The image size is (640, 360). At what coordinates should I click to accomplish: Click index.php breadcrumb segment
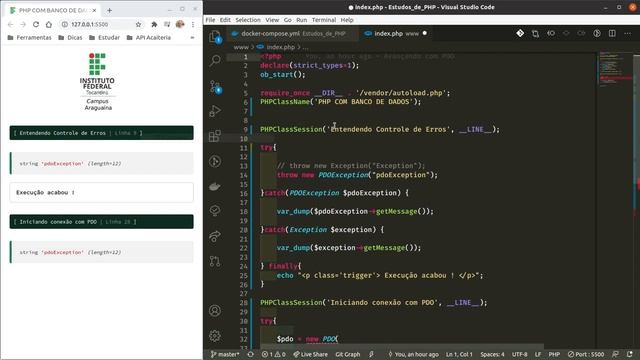(276, 47)
